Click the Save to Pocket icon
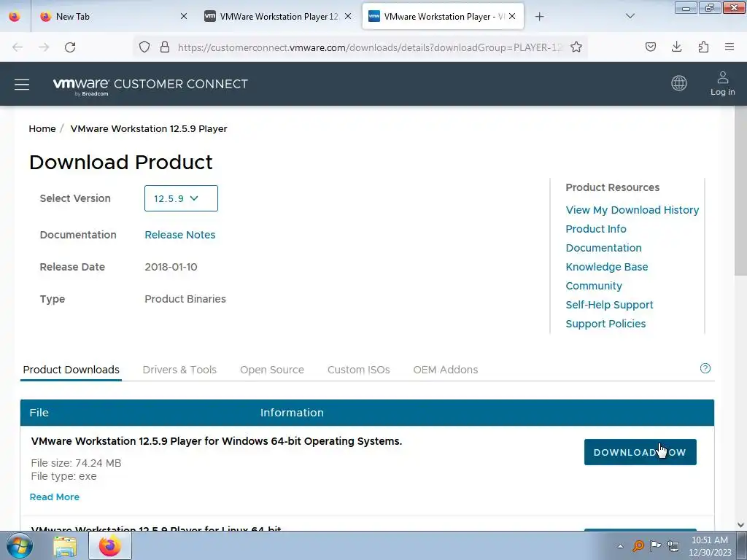Screen dimensions: 747x560 (650, 47)
